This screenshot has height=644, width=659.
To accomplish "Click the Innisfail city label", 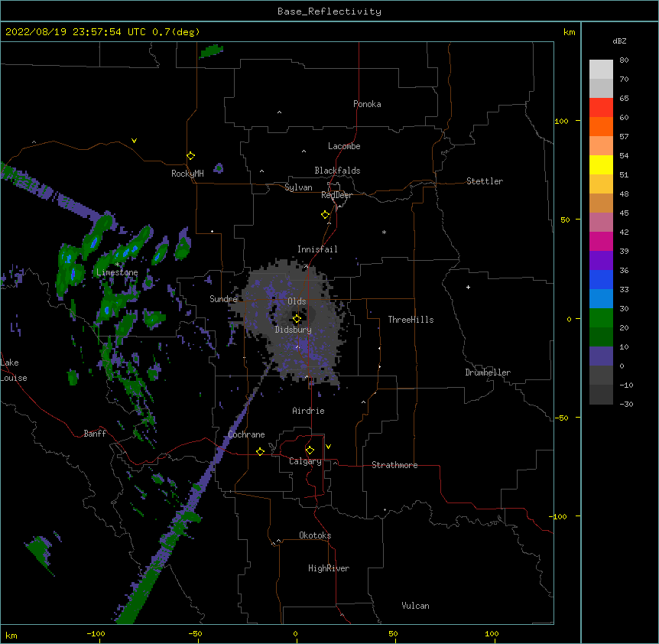I will (x=317, y=249).
